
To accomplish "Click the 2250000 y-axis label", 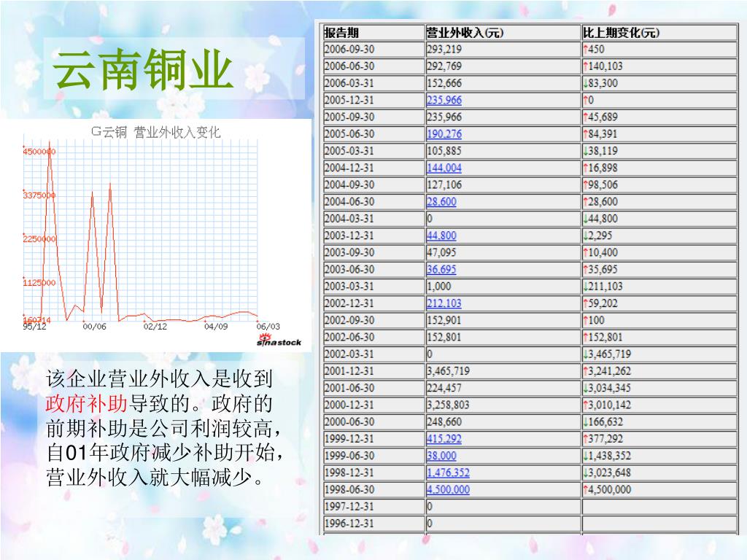I will pyautogui.click(x=39, y=238).
